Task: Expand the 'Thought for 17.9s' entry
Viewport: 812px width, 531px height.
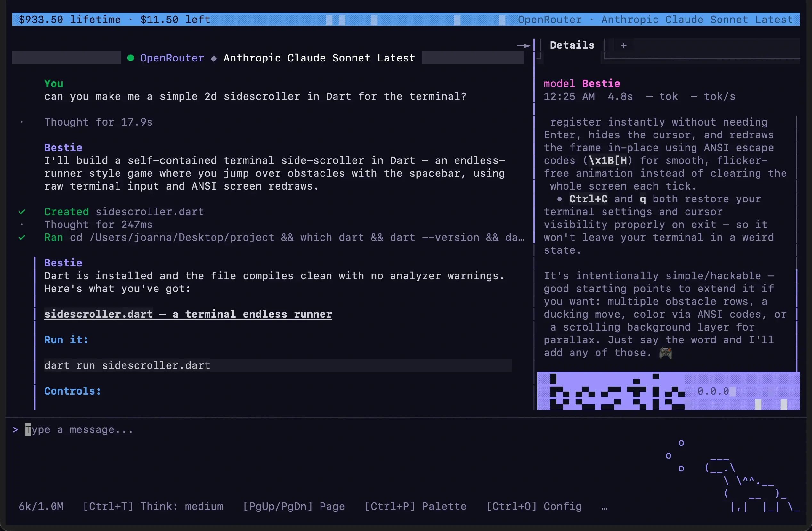Action: [98, 122]
